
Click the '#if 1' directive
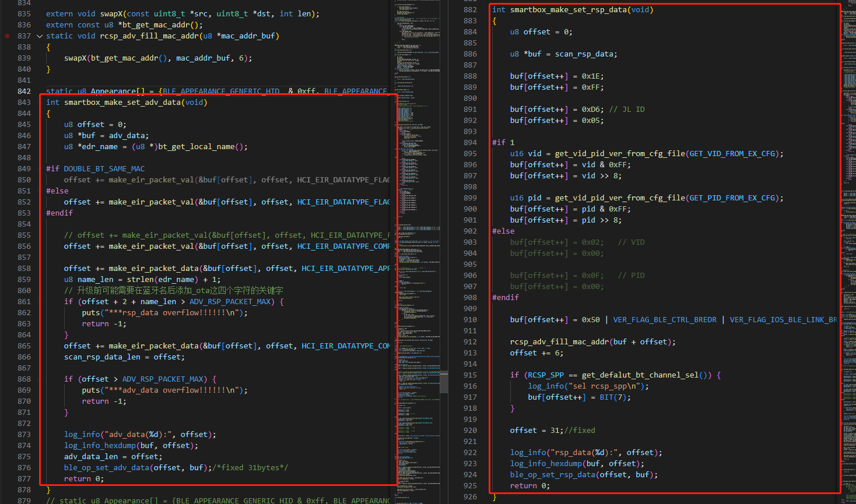point(503,143)
